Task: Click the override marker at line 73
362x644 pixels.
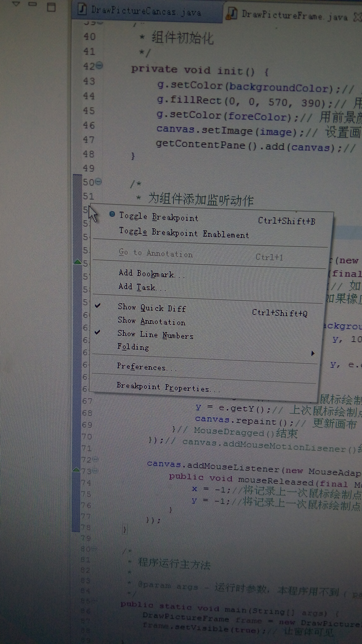Action: [76, 470]
